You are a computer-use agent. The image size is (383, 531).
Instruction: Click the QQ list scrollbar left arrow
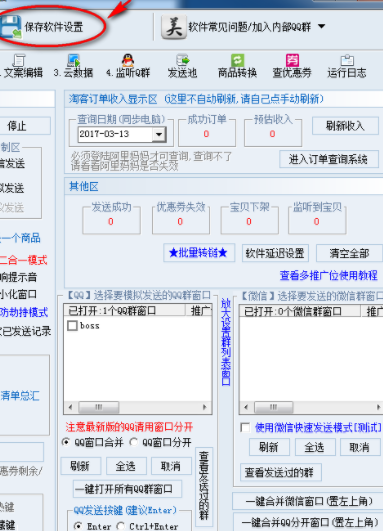[70, 407]
